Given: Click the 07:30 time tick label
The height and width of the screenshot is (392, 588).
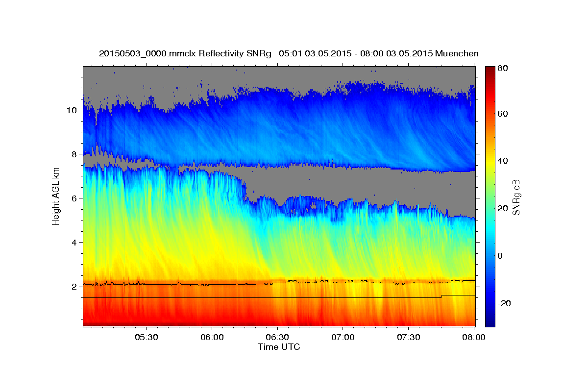Looking at the screenshot, I should point(408,337).
